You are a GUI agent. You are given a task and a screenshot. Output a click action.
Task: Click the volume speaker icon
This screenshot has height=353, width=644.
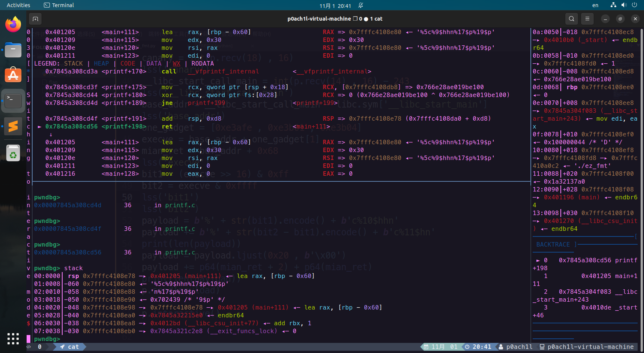point(624,5)
